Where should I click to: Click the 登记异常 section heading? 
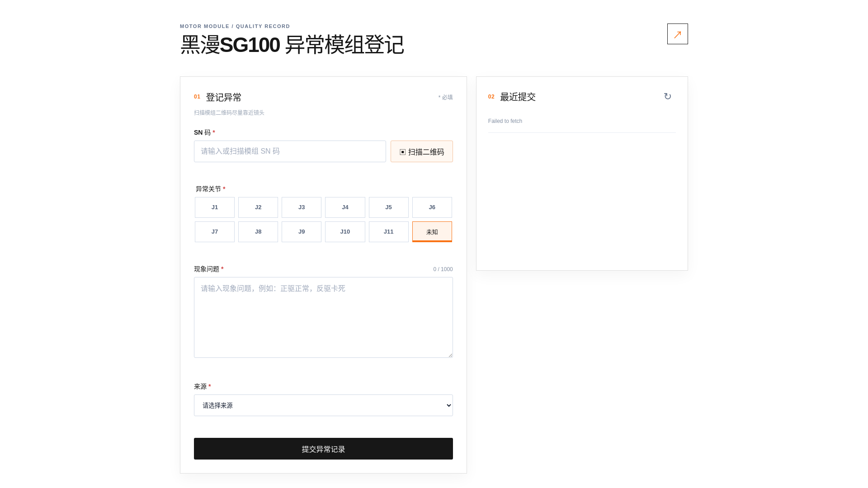click(x=223, y=97)
